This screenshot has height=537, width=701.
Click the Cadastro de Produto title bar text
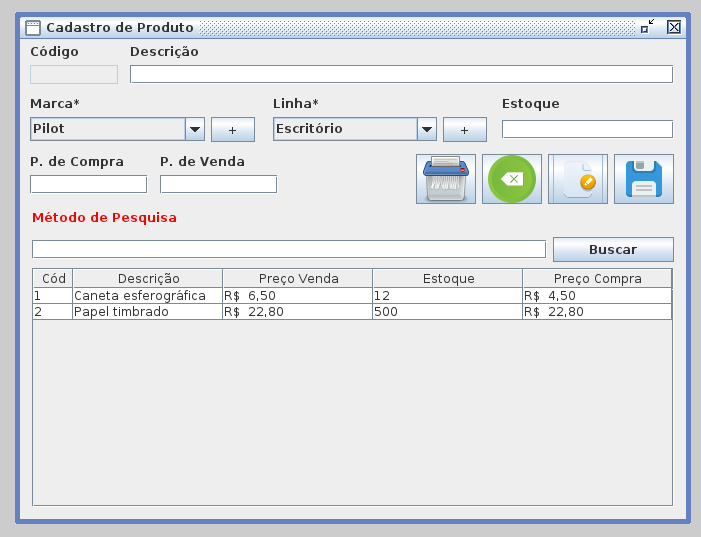pos(120,28)
